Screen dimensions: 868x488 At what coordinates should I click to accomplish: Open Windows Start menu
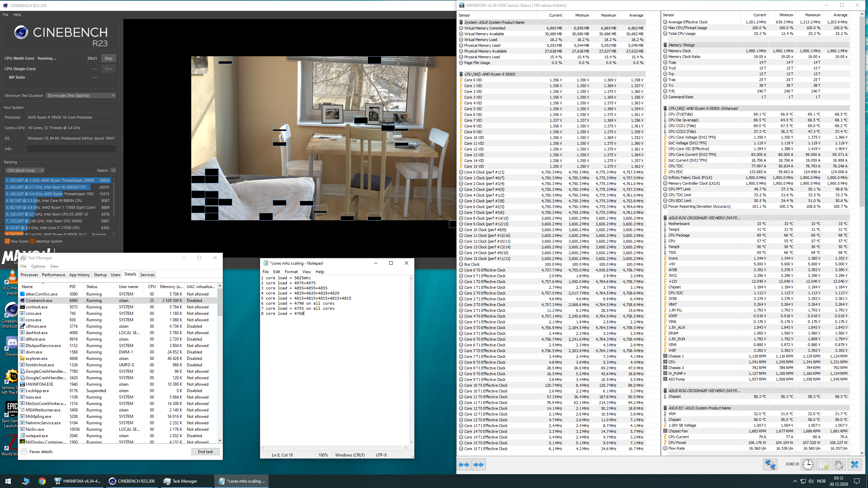pos(8,481)
